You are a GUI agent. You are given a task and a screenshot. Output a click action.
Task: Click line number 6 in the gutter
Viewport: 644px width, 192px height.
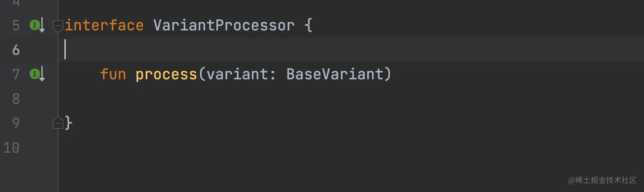(16, 50)
